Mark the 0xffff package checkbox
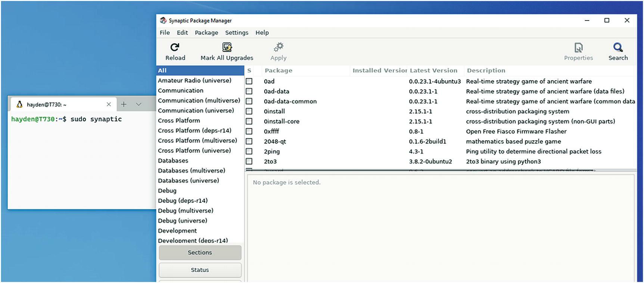644x283 pixels. [x=249, y=132]
